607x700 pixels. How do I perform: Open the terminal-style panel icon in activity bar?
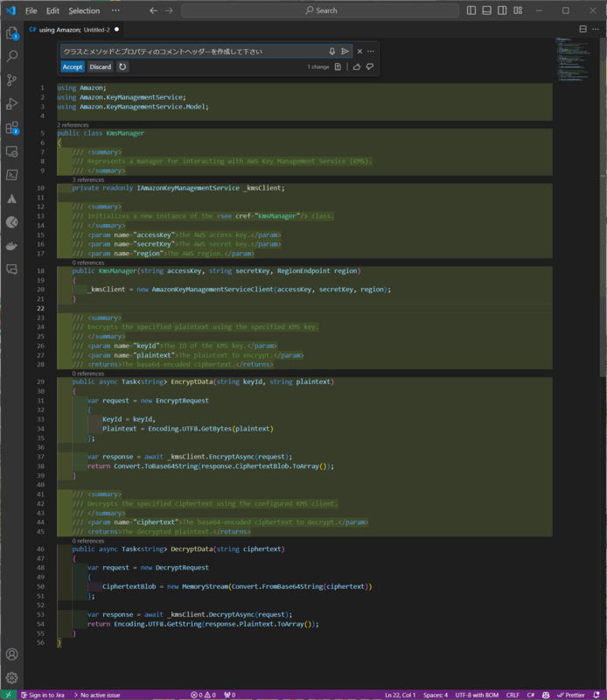click(12, 175)
